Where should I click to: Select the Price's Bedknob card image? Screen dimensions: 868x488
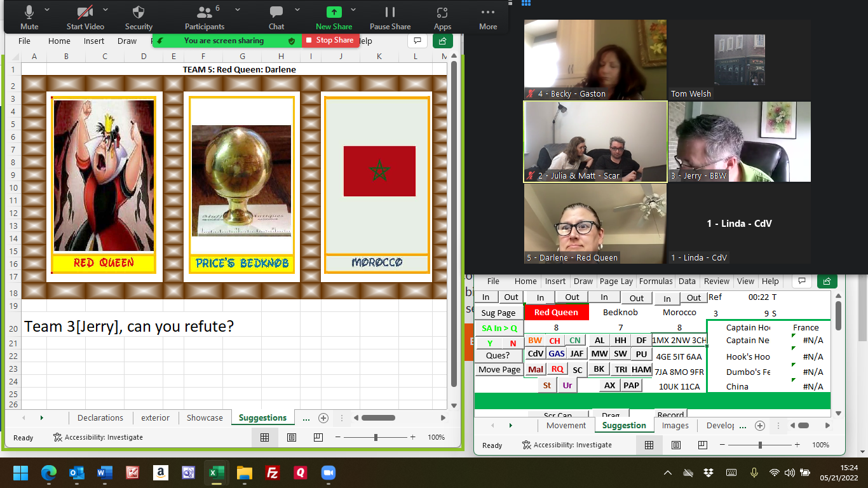pyautogui.click(x=241, y=180)
